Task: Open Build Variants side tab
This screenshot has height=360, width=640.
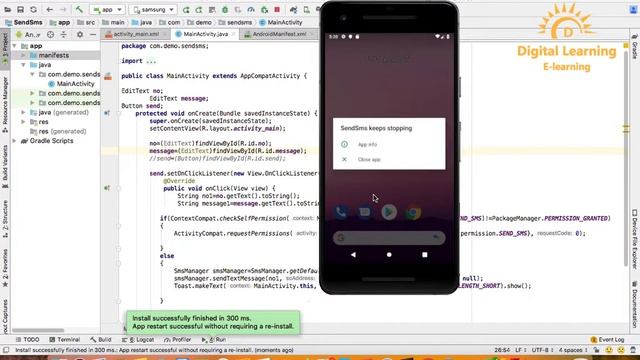Action: tap(5, 167)
